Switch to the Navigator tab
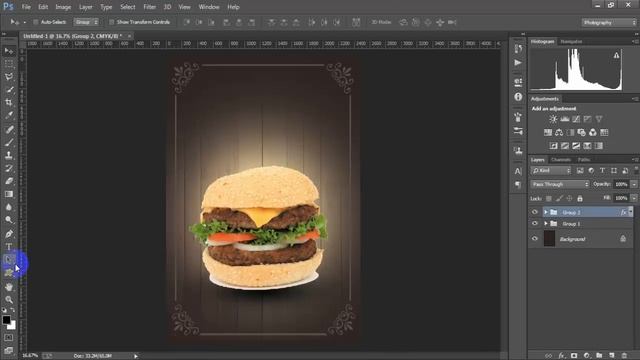This screenshot has width=640, height=360. tap(571, 41)
